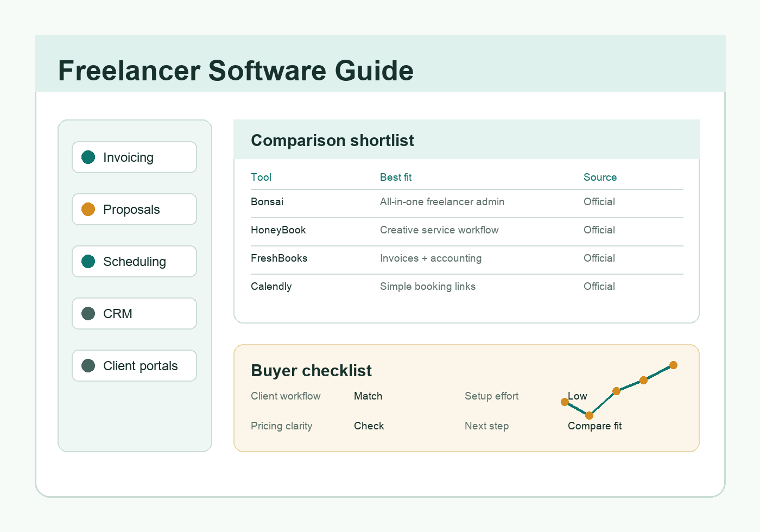
Task: Click the Comparison shortlist heading
Action: pyautogui.click(x=332, y=141)
